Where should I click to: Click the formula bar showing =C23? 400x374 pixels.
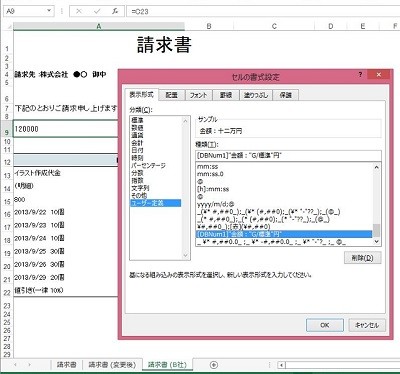coord(263,11)
